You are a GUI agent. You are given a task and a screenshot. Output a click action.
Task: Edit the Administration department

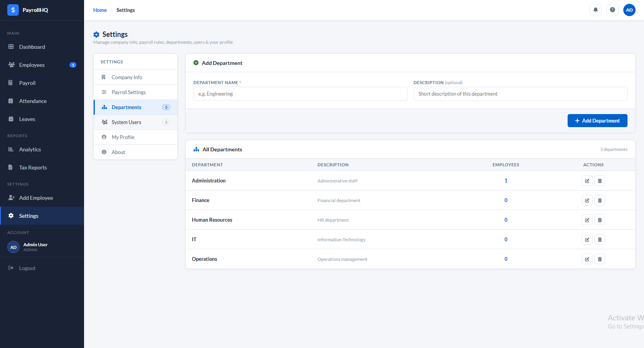click(x=587, y=181)
